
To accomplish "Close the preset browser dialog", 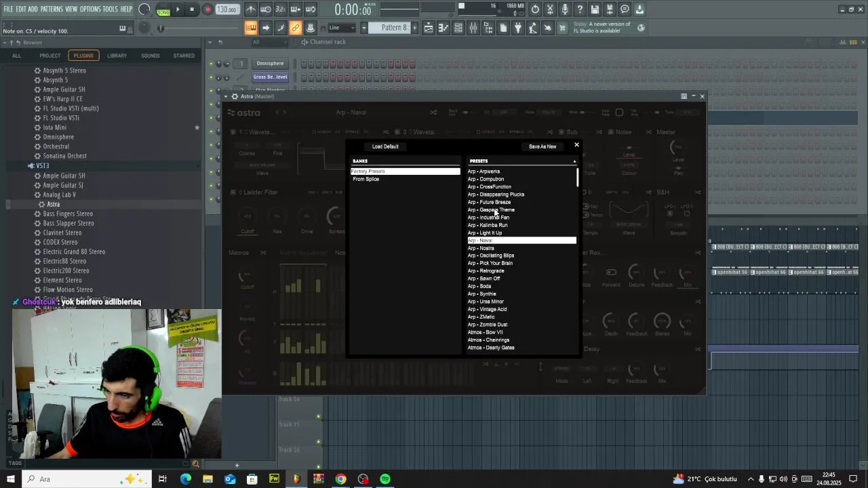I will (x=577, y=144).
